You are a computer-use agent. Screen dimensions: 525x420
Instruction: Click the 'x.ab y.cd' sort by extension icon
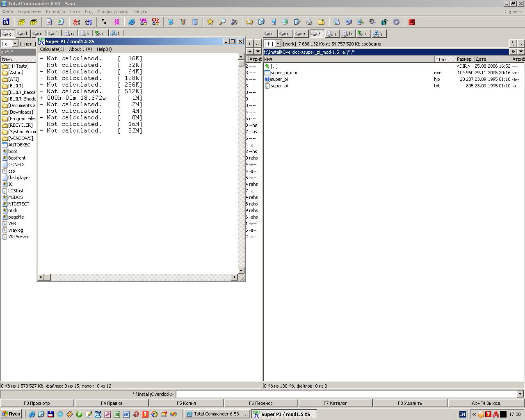[89, 22]
